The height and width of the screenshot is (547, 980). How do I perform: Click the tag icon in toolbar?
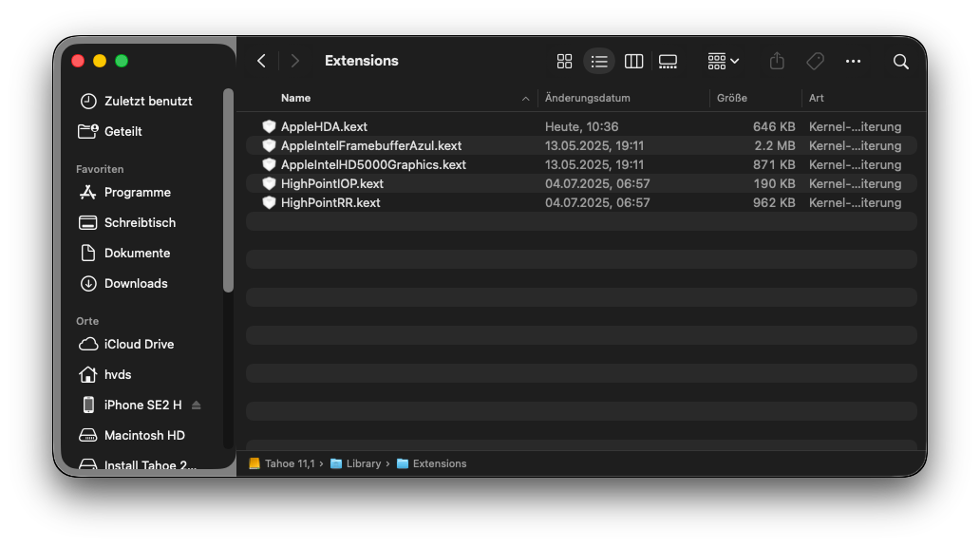pos(815,62)
